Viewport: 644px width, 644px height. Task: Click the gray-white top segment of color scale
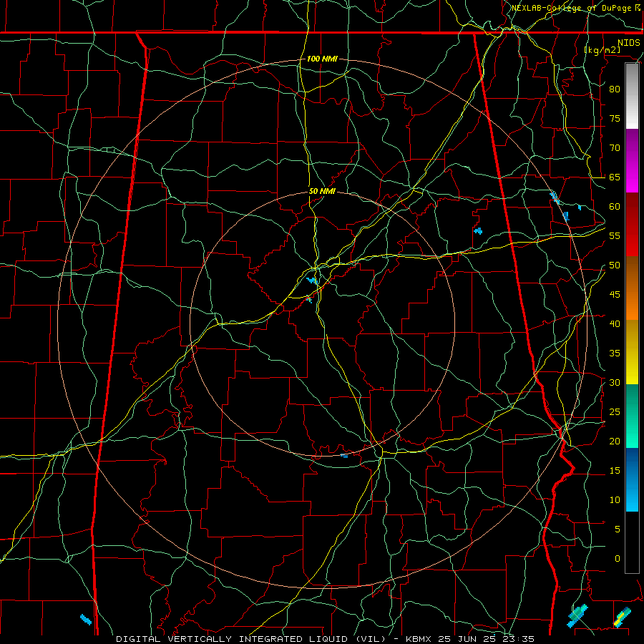click(632, 96)
